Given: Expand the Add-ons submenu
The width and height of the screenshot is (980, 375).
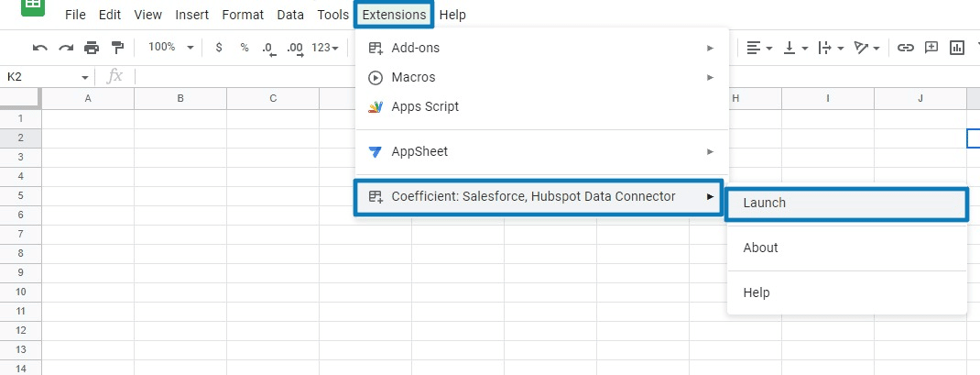Looking at the screenshot, I should (x=541, y=48).
